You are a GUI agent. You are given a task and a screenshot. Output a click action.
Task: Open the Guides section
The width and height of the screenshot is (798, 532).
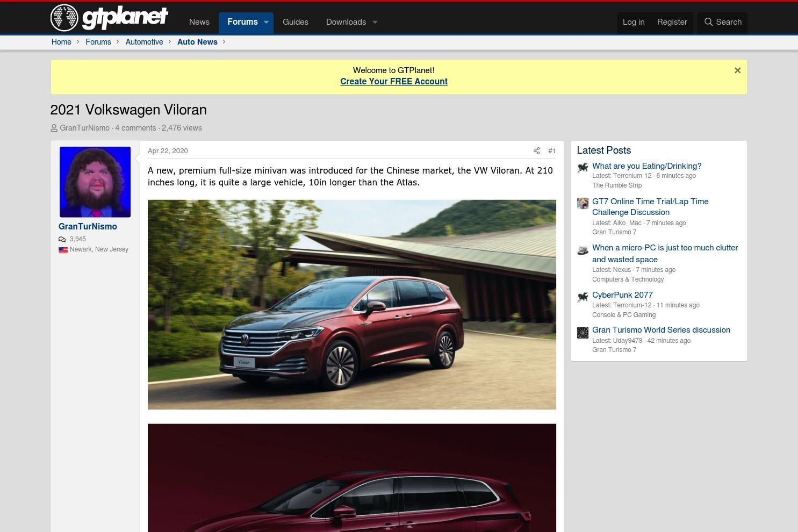click(x=295, y=22)
